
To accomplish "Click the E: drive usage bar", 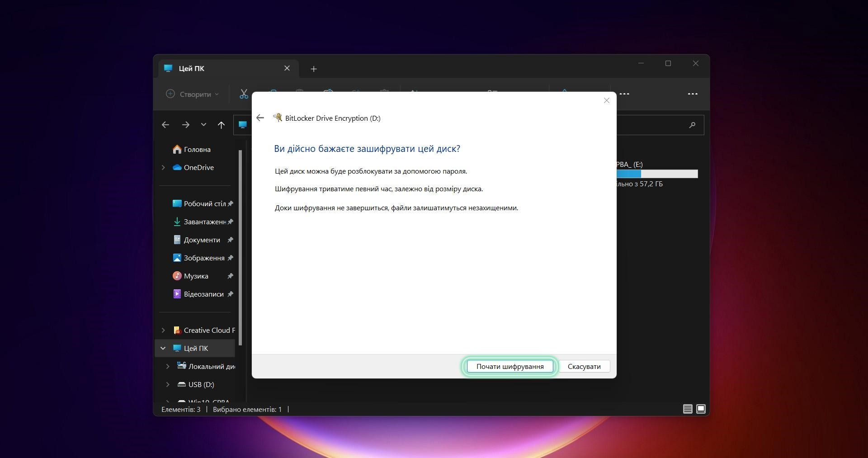I will point(658,174).
